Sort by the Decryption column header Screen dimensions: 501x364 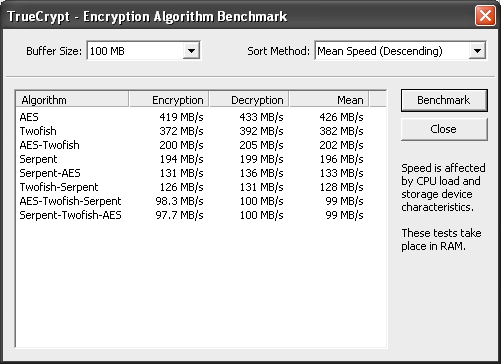(x=249, y=100)
